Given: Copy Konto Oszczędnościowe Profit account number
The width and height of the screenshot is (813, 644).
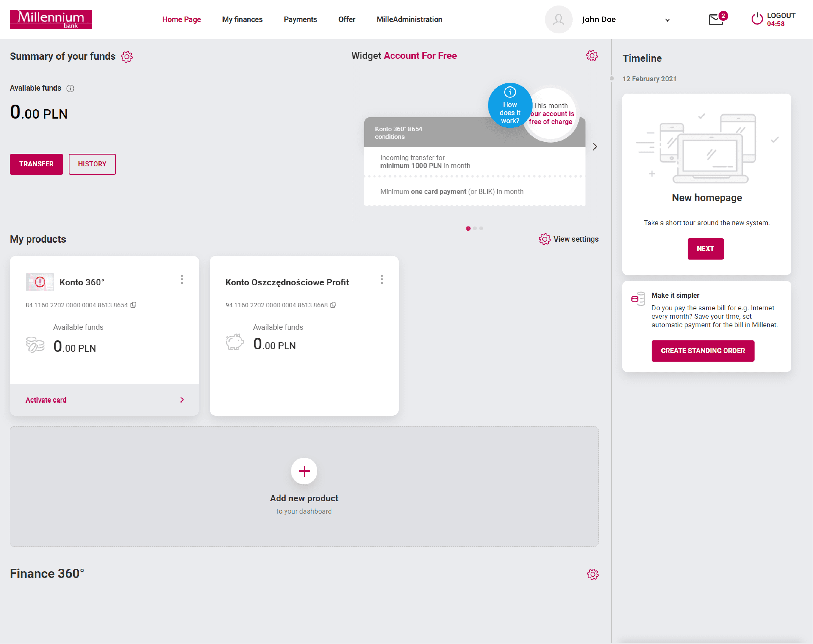Looking at the screenshot, I should tap(333, 305).
